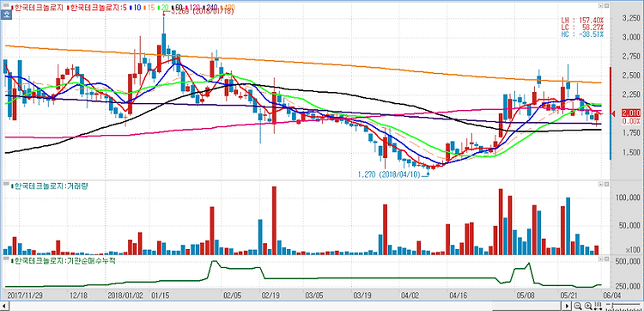The height and width of the screenshot is (311, 644).
Task: Click the 2018/01/02 date label
Action: (x=126, y=295)
